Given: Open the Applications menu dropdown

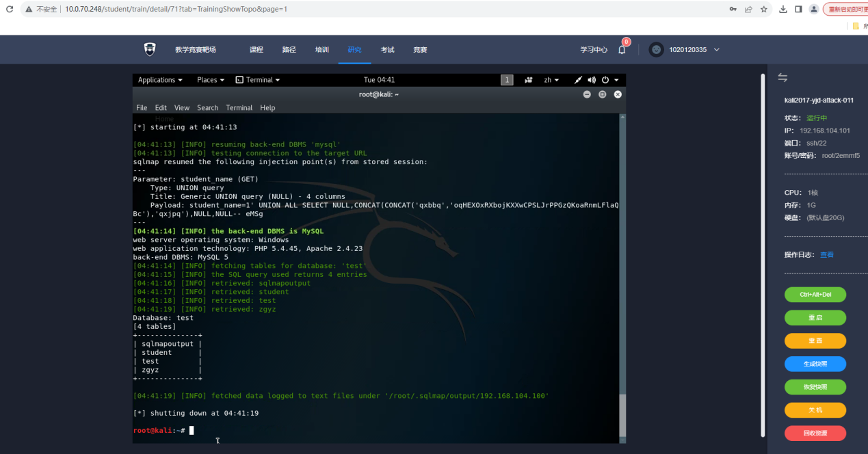Looking at the screenshot, I should [161, 80].
